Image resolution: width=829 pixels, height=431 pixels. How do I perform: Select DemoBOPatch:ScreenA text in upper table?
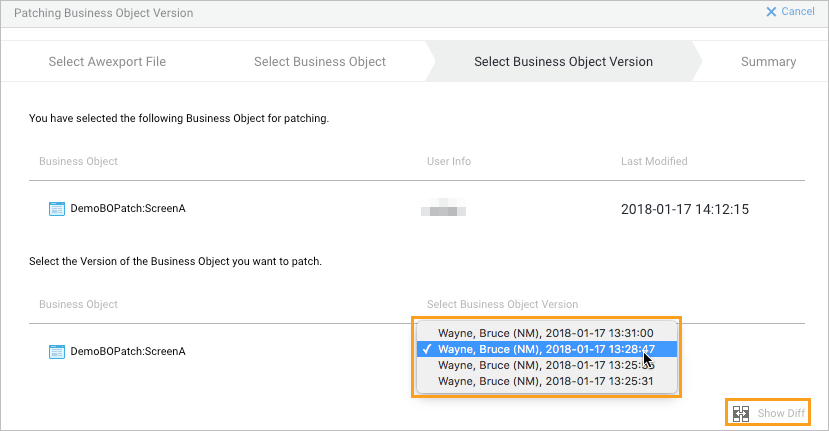pos(128,208)
